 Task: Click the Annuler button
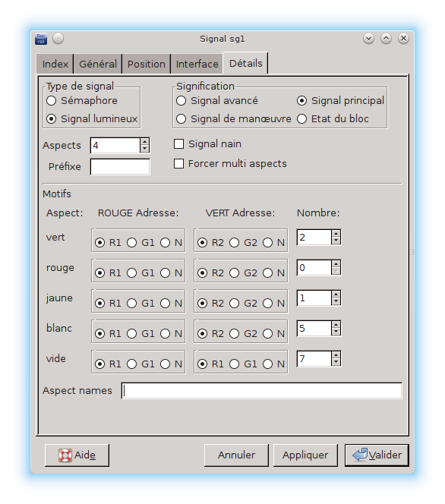point(236,455)
